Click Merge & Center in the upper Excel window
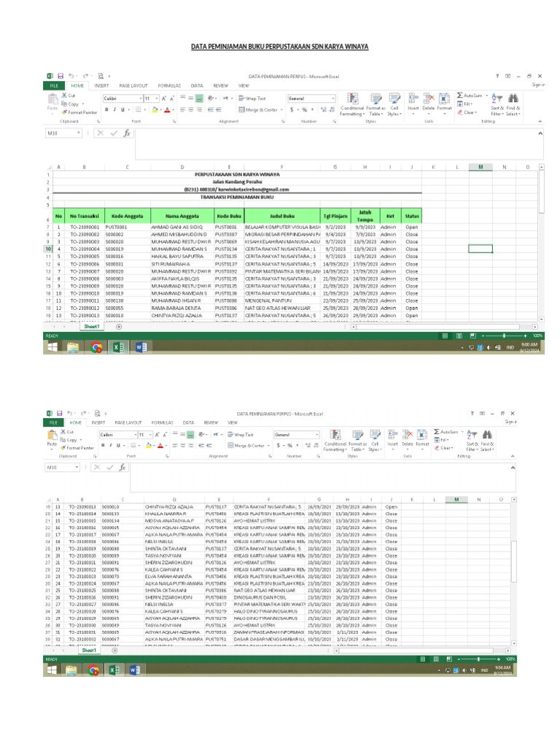This screenshot has height=747, width=560. (x=261, y=109)
